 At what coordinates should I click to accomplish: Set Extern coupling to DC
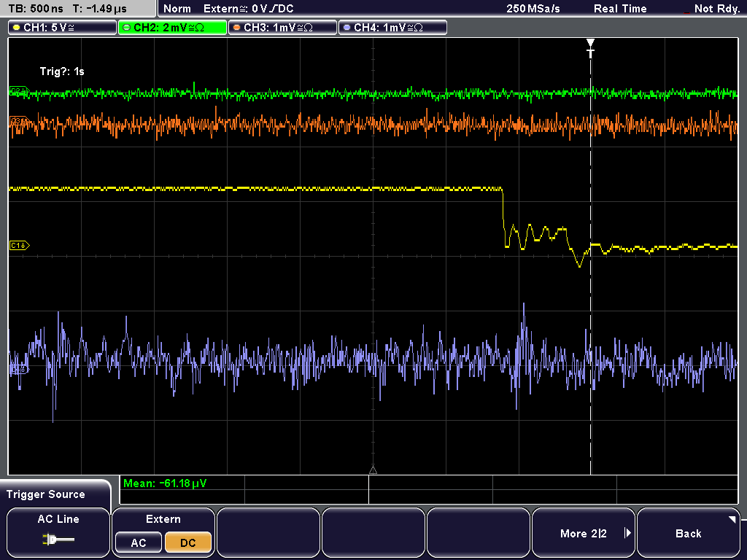coord(187,542)
